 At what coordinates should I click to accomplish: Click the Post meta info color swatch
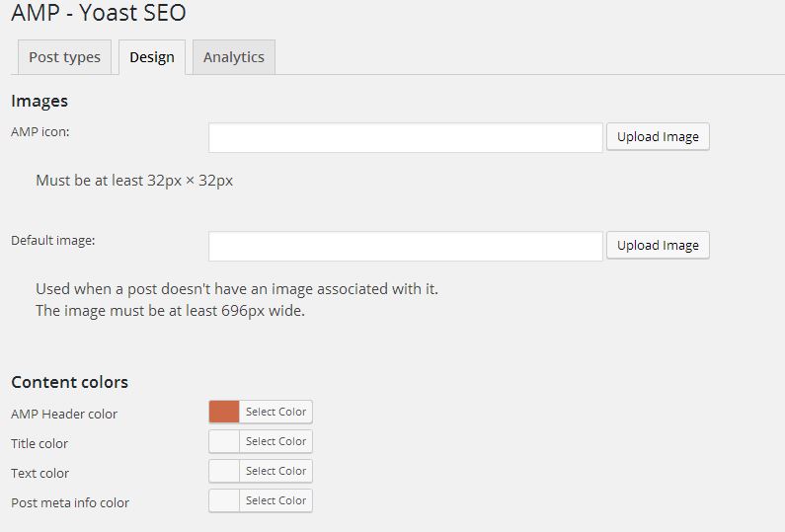pos(224,500)
